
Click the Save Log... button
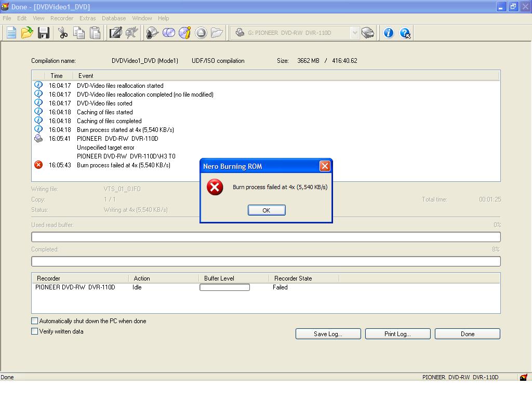coord(328,334)
